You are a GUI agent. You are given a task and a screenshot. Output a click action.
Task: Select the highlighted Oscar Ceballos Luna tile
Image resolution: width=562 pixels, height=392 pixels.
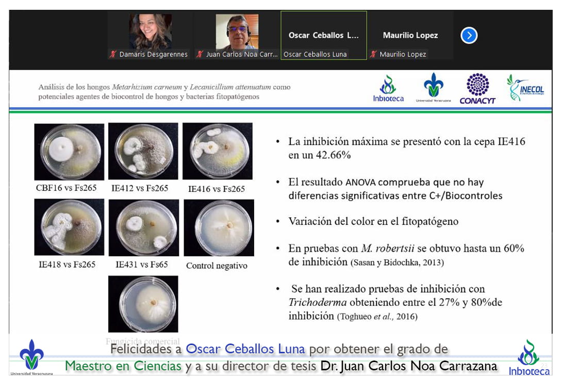tap(323, 35)
